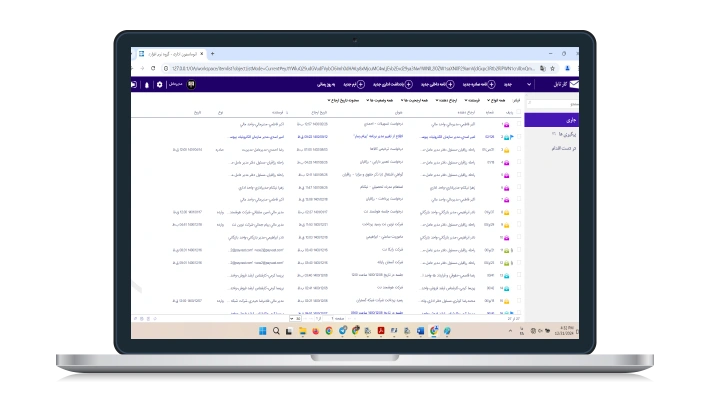Image resolution: width=709 pixels, height=411 pixels.
Task: Tick the checkbox for row 8
Action: tap(519, 212)
